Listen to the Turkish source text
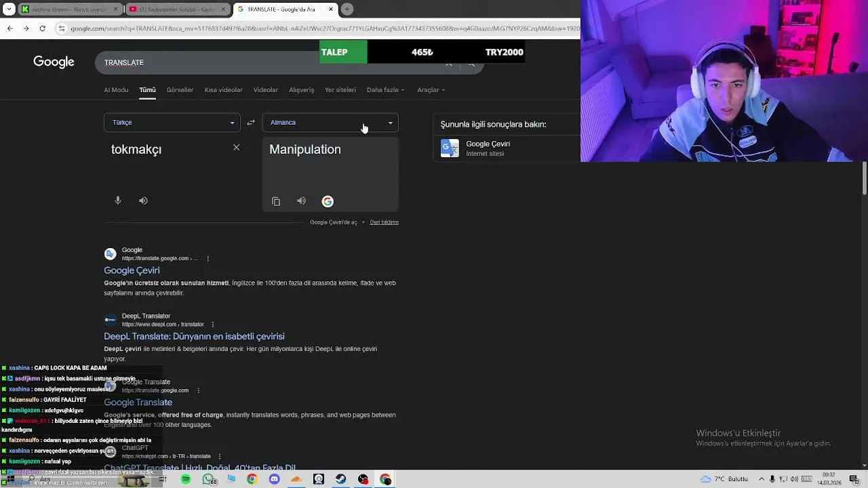 point(143,201)
